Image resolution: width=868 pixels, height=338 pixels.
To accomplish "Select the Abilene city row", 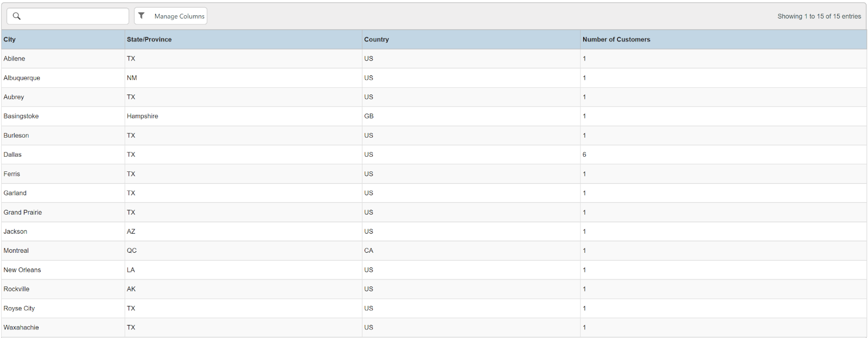I will [15, 59].
